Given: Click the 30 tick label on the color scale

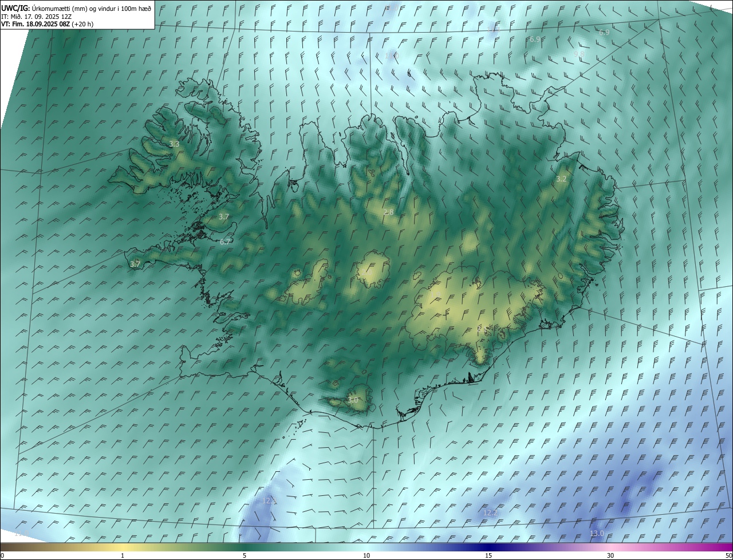Looking at the screenshot, I should point(610,555).
